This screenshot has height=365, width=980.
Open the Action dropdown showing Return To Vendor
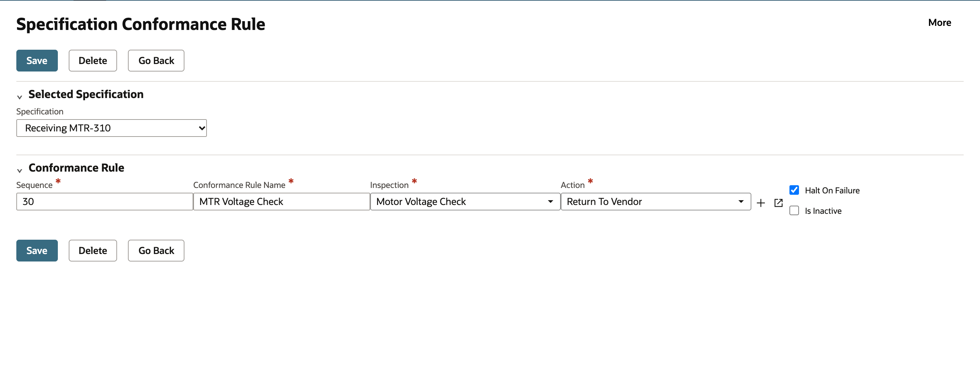pyautogui.click(x=655, y=201)
